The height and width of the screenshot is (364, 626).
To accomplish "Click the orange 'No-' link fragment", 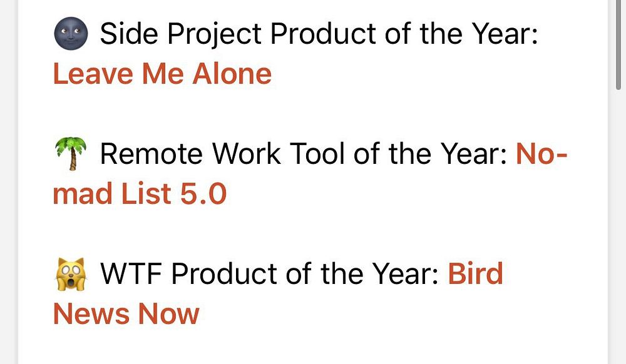I will [x=541, y=153].
